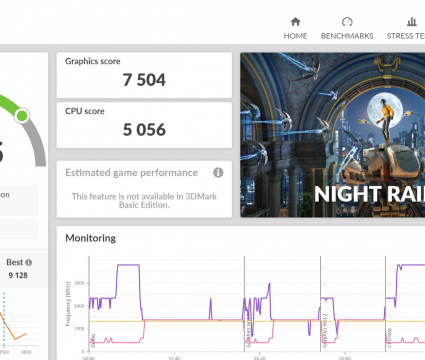Viewport: 425px width, 360px height.
Task: Click the first purple frequency peak in the chart
Action: [x=128, y=265]
